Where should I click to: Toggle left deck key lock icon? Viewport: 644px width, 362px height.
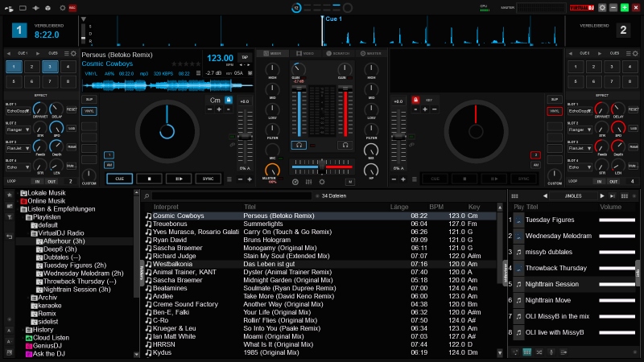[x=229, y=100]
